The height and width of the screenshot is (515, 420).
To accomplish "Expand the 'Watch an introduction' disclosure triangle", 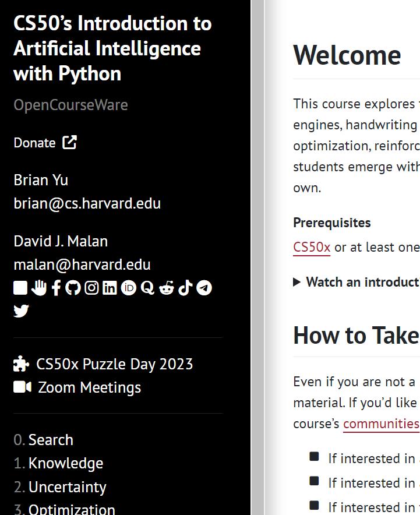I will coord(297,282).
